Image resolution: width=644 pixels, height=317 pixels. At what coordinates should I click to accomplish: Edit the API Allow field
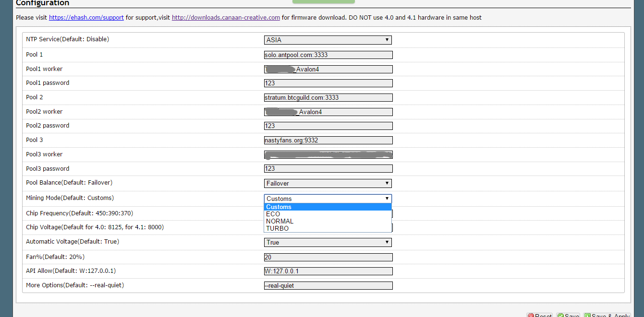pyautogui.click(x=328, y=271)
